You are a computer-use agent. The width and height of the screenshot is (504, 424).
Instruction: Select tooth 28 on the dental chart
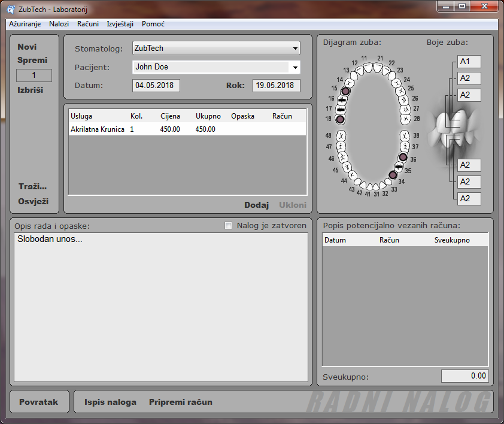point(406,119)
